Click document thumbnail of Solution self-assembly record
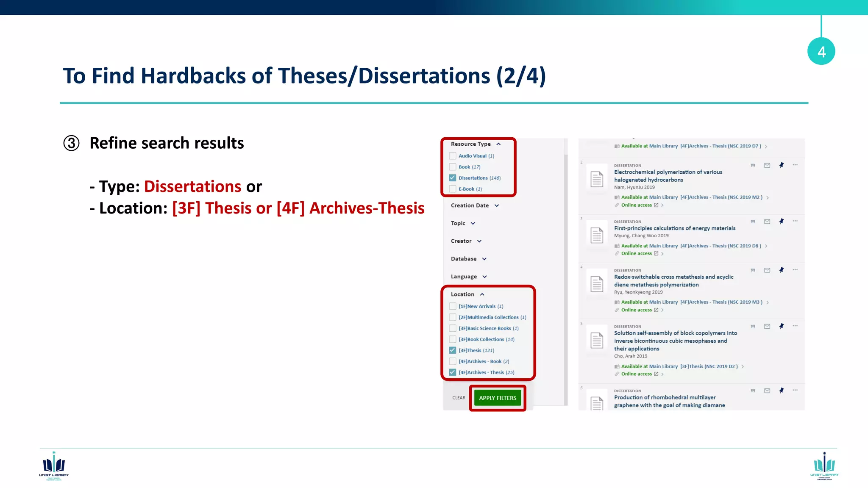The width and height of the screenshot is (868, 488). pos(597,340)
